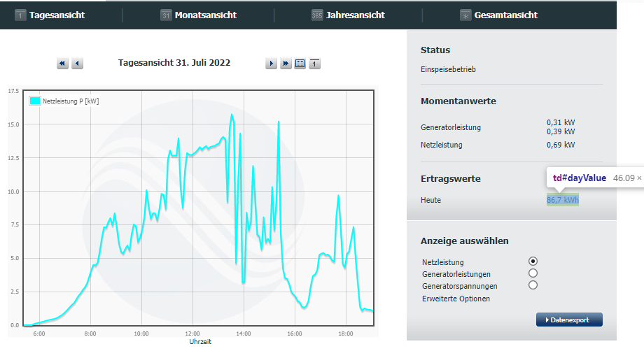Click the 0,39 kW generator value

coord(561,131)
